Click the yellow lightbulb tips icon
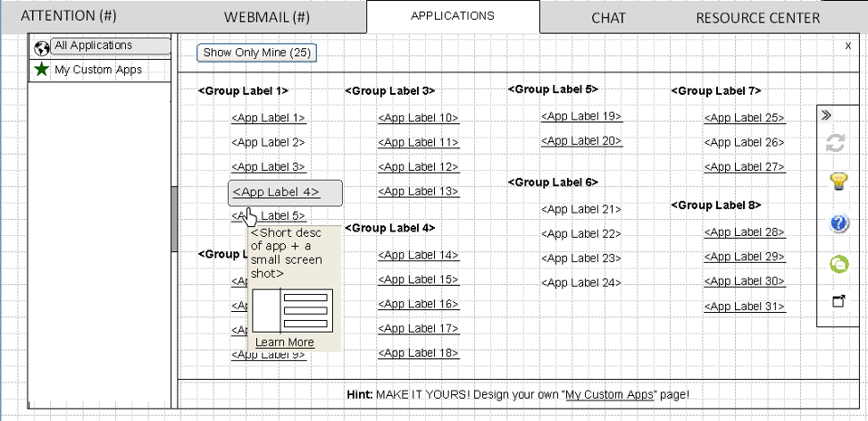 click(839, 182)
